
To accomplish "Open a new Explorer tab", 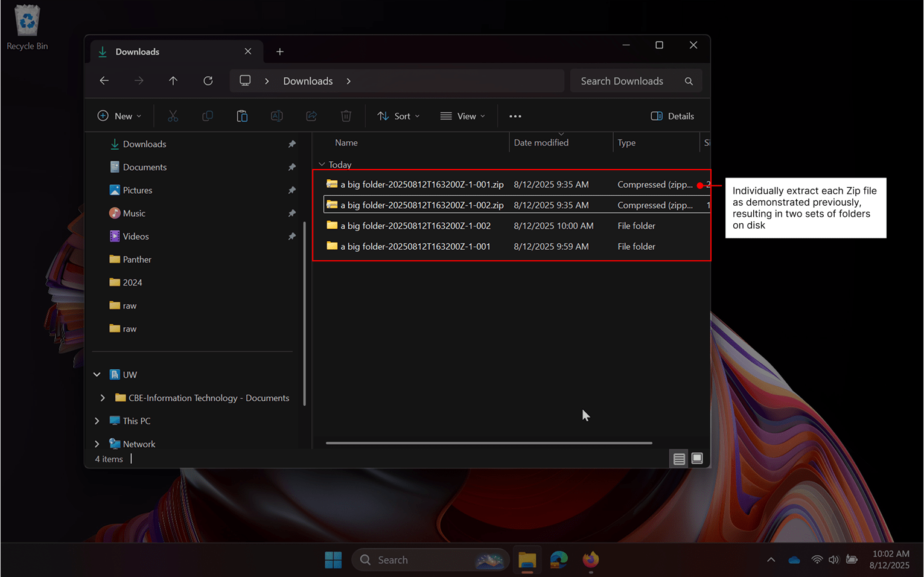I will coord(279,51).
